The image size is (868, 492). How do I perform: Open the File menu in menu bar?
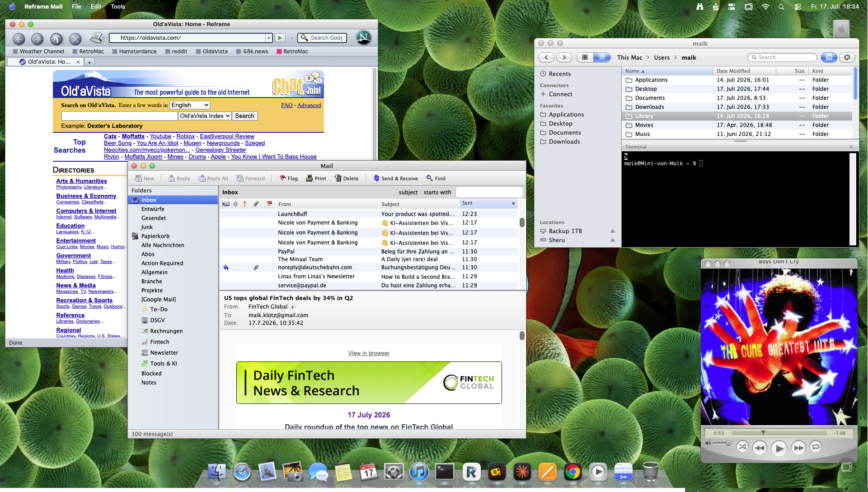pyautogui.click(x=76, y=6)
